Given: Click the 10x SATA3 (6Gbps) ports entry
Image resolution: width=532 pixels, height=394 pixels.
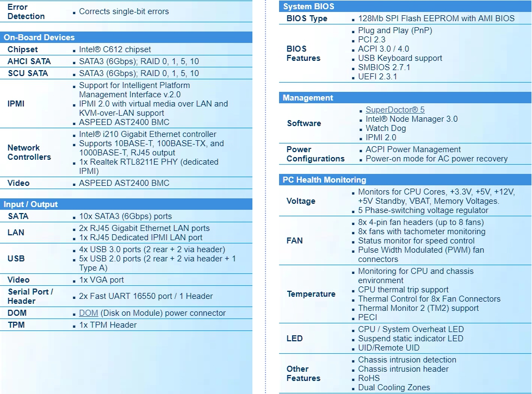Looking at the screenshot, I should pyautogui.click(x=125, y=216).
